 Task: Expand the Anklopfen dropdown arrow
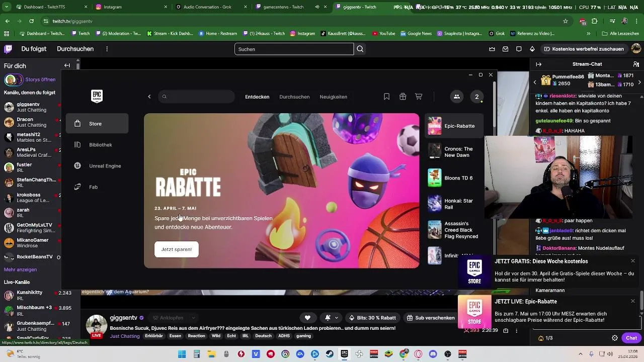193,318
